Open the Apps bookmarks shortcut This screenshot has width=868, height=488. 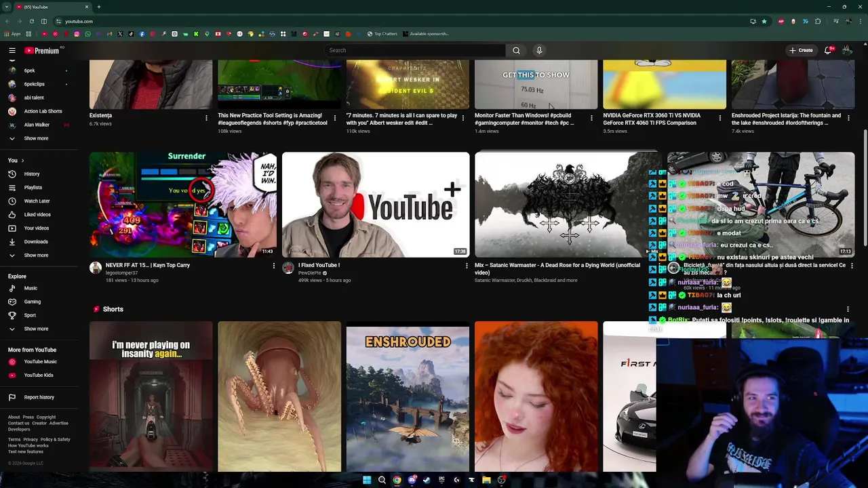(x=12, y=34)
